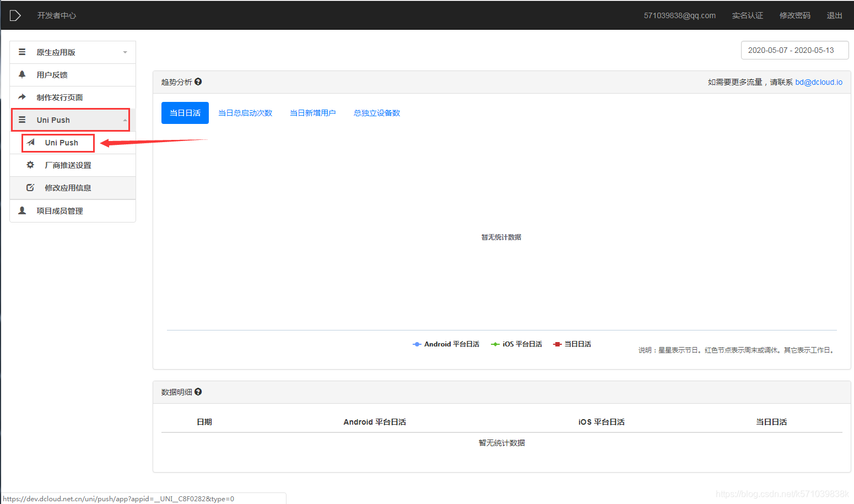Click the send icon beside 制作发行页面
Viewport: 854px width, 504px height.
point(22,97)
